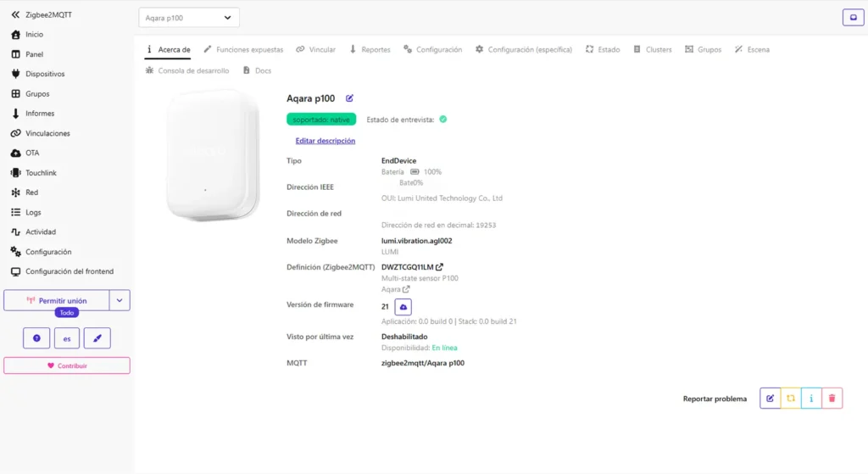Image resolution: width=868 pixels, height=474 pixels.
Task: Go to Dispositivos in sidebar
Action: pyautogui.click(x=37, y=74)
